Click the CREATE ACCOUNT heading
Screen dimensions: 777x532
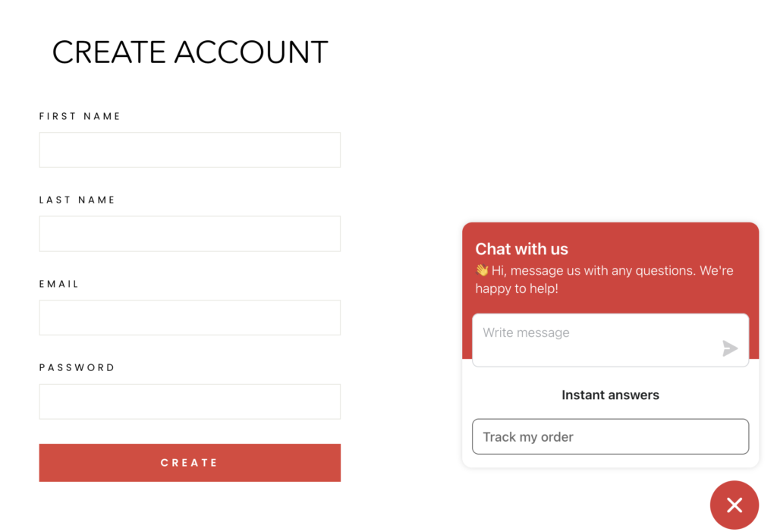pyautogui.click(x=190, y=52)
